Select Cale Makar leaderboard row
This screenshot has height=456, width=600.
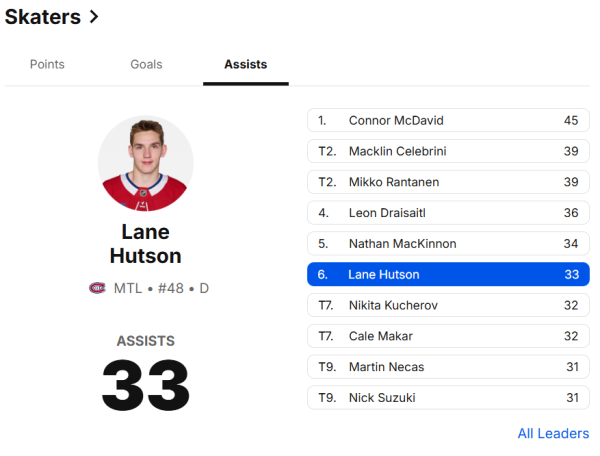click(448, 336)
